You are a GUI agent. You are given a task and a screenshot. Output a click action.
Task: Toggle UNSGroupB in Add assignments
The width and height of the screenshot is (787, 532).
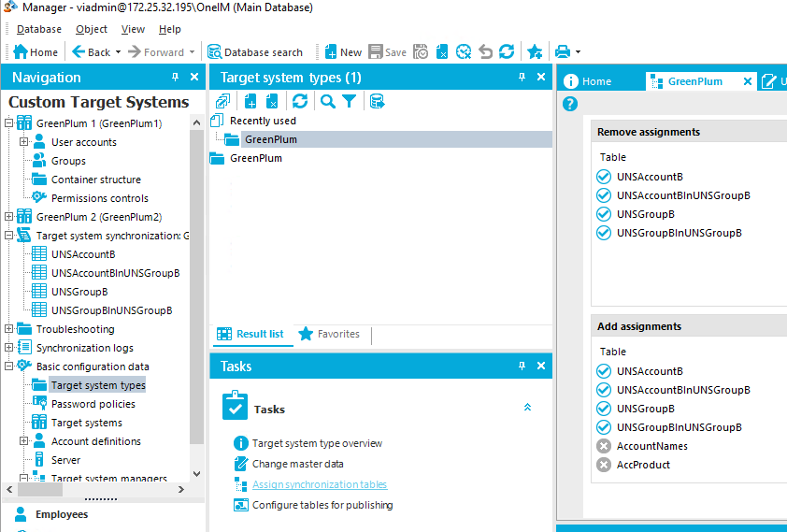[x=604, y=409]
